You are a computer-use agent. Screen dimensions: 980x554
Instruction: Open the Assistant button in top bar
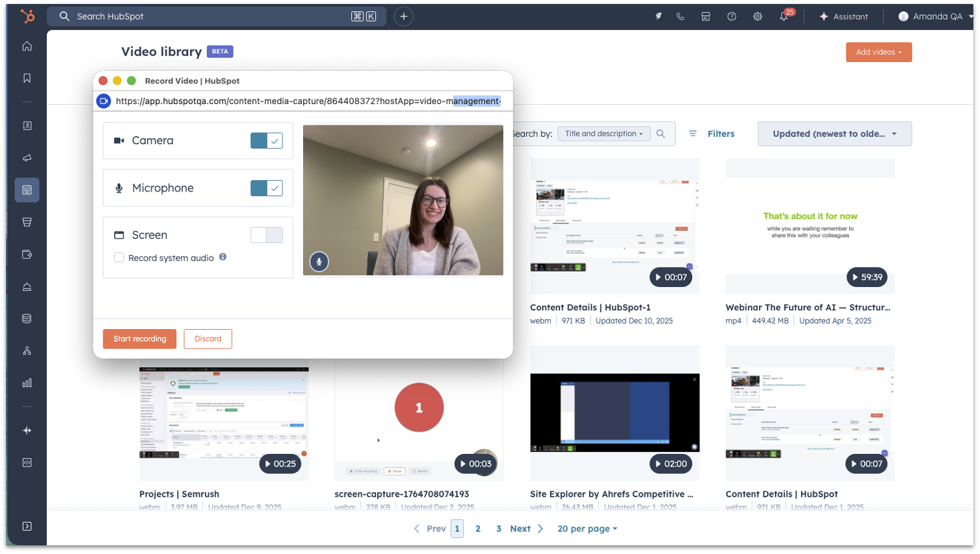coord(844,17)
